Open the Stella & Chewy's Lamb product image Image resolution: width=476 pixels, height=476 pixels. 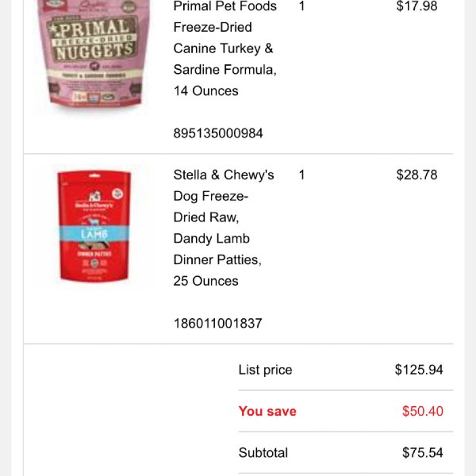pyautogui.click(x=94, y=226)
